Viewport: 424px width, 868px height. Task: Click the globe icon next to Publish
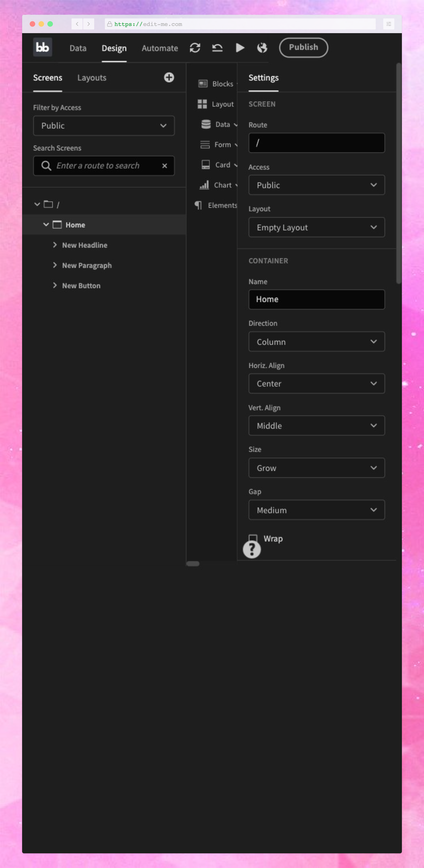[x=262, y=48]
